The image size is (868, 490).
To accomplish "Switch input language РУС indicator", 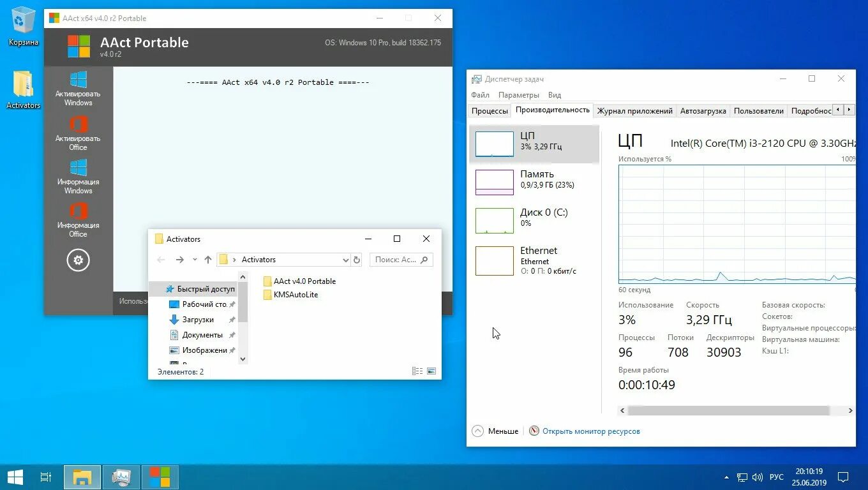I will (776, 477).
